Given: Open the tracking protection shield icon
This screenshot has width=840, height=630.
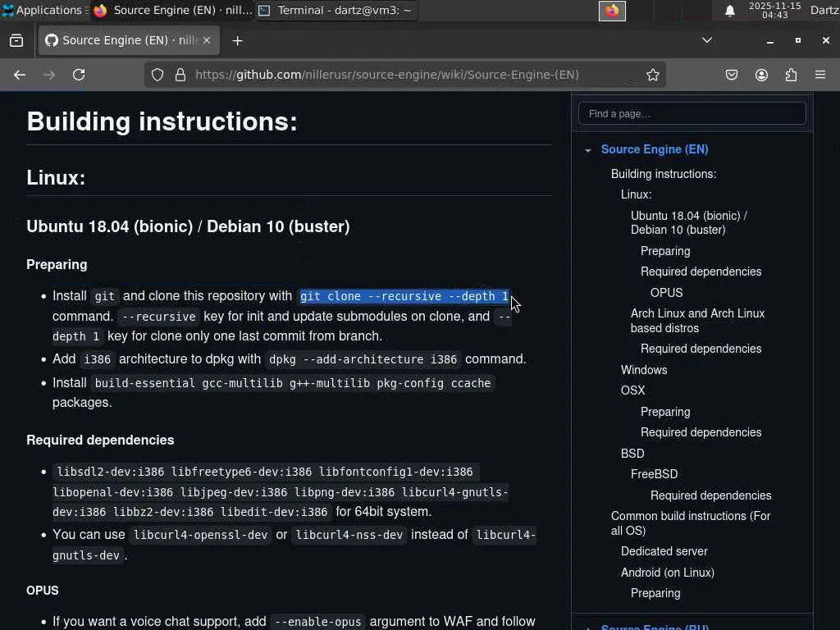Looking at the screenshot, I should tap(157, 75).
